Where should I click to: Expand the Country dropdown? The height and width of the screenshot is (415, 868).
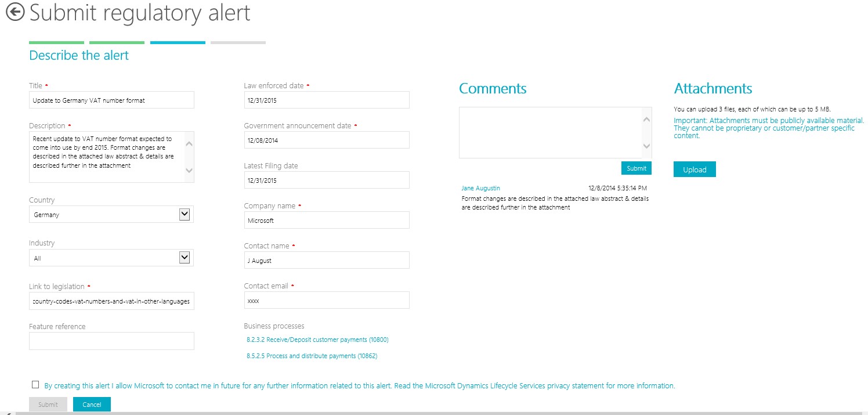pos(185,214)
